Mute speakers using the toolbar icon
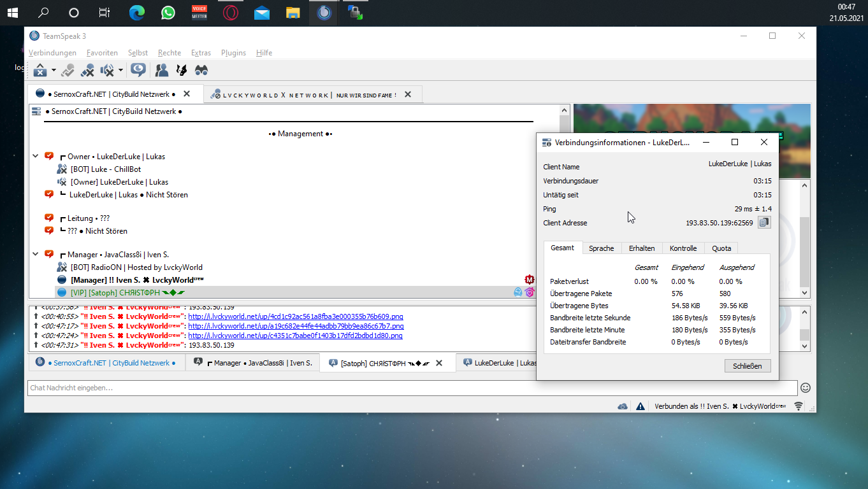Viewport: 868px width, 489px height. (107, 70)
